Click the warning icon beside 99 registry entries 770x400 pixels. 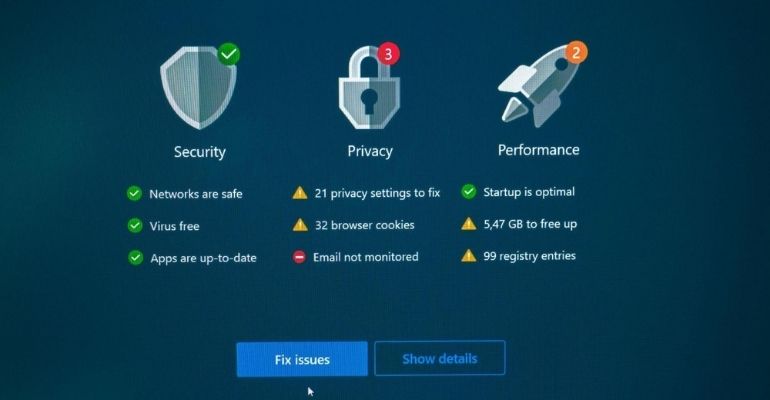[468, 256]
